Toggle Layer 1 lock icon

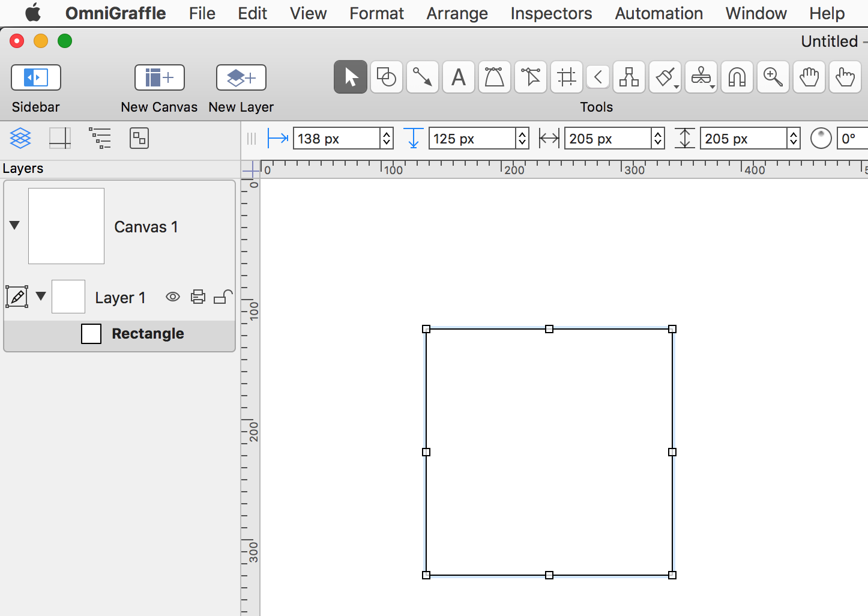[223, 297]
